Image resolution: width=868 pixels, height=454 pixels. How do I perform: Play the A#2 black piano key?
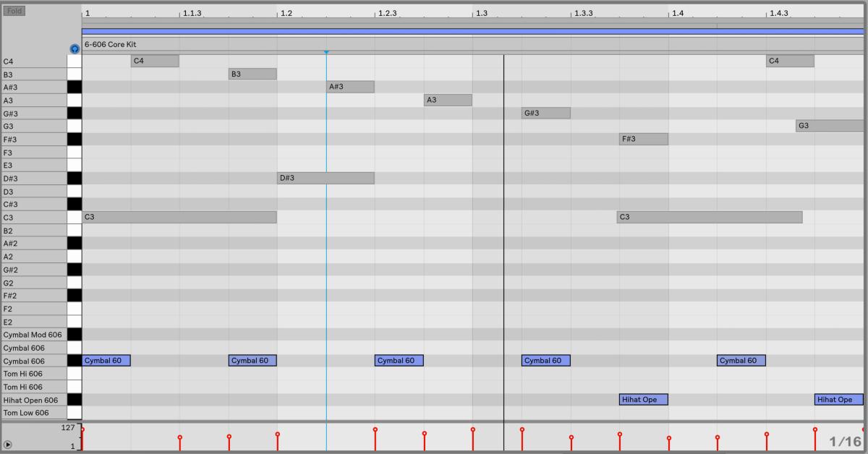74,243
